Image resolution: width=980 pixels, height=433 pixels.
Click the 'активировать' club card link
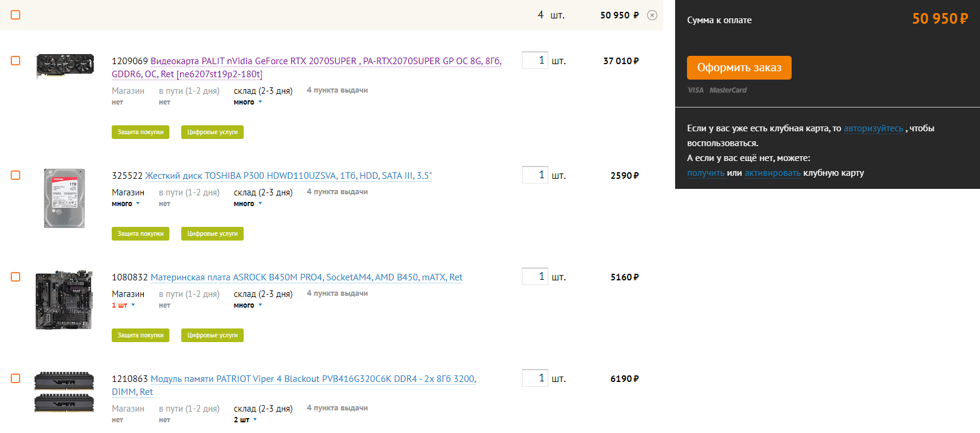[x=772, y=173]
